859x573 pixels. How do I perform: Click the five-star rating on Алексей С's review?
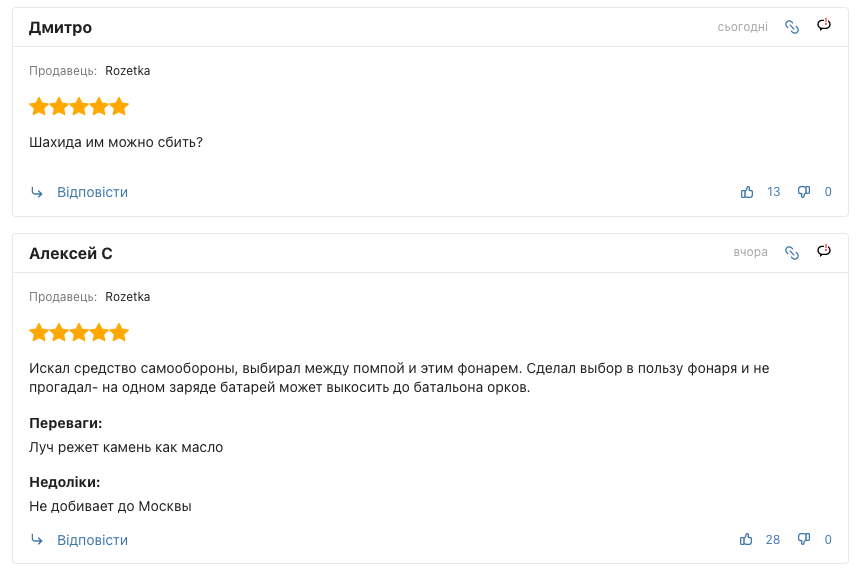tap(79, 333)
